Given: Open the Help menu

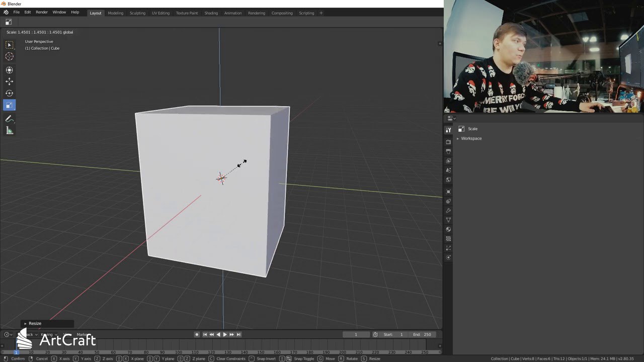Looking at the screenshot, I should (75, 12).
